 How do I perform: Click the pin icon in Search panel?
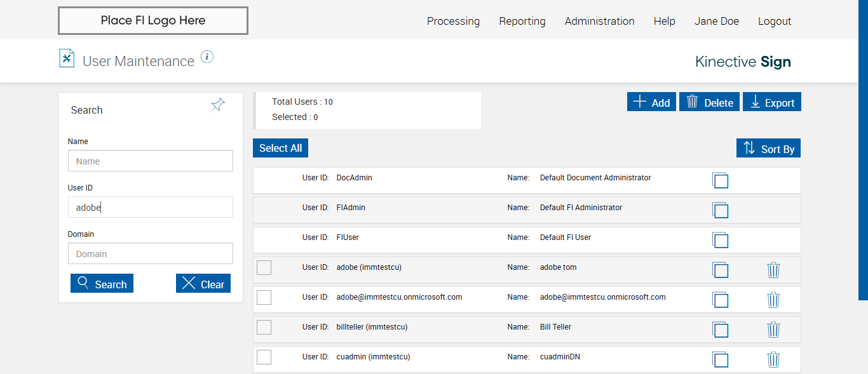pos(218,105)
